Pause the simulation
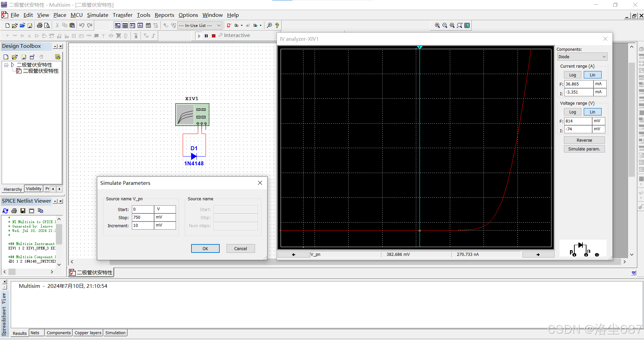This screenshot has width=644, height=340. pos(206,36)
